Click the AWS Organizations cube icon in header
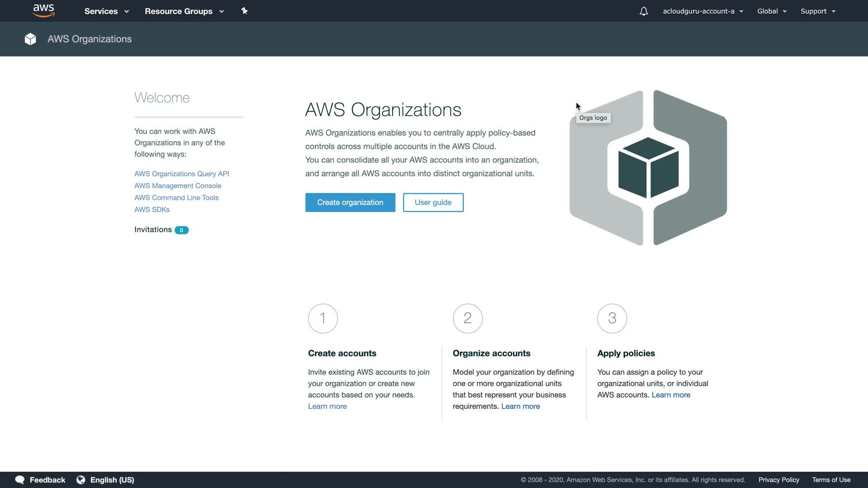The height and width of the screenshot is (488, 868). 30,39
